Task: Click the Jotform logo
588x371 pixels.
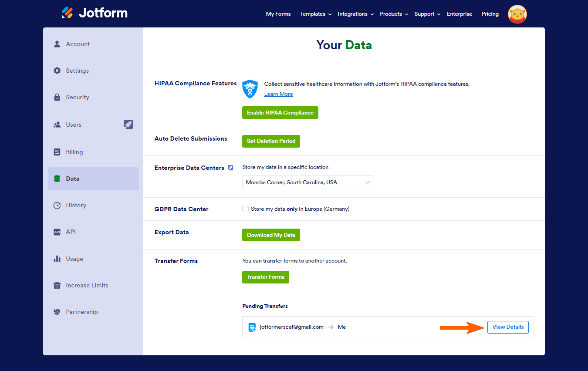Action: [x=95, y=13]
